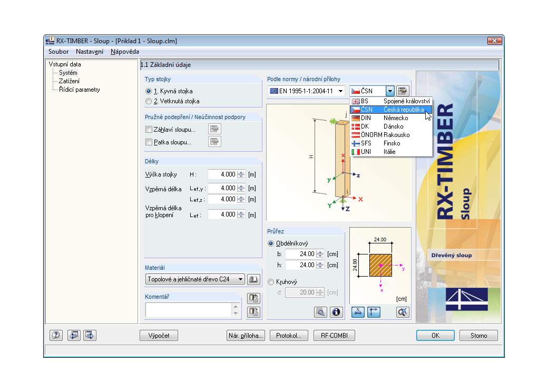Enable Záhlaví sloupu checkbox
Image resolution: width=548 pixels, height=392 pixels.
(x=149, y=130)
